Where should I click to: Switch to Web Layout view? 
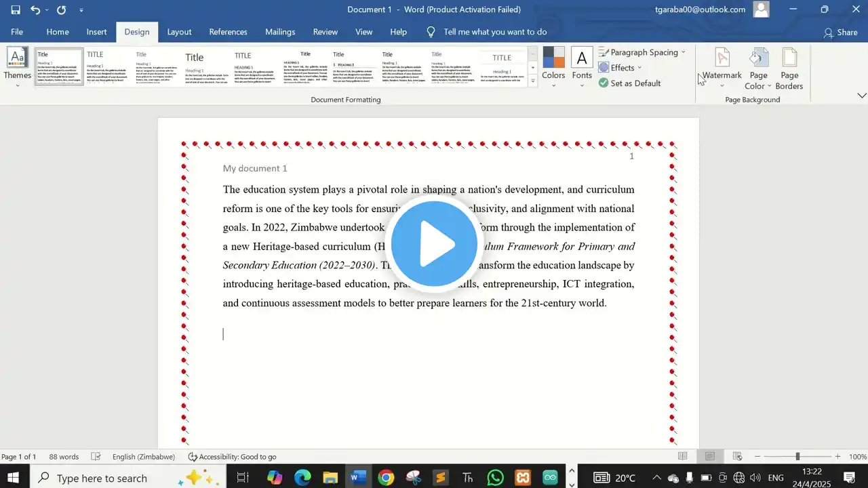click(737, 457)
